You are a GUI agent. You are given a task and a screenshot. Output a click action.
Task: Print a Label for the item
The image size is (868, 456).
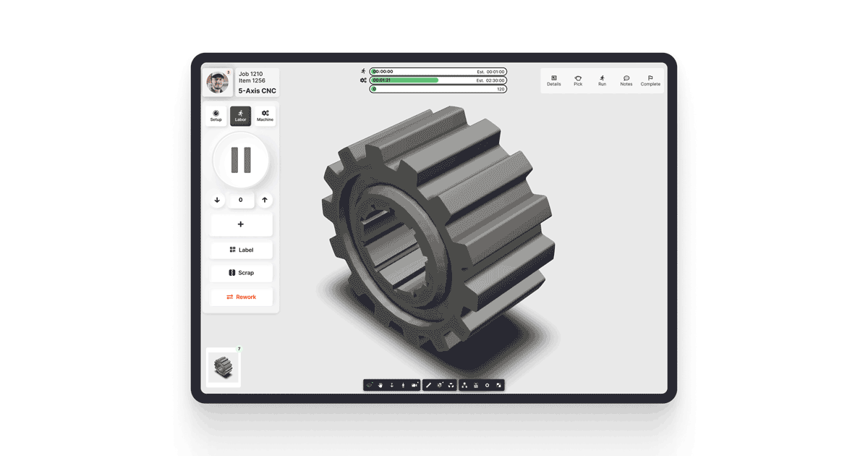point(241,249)
